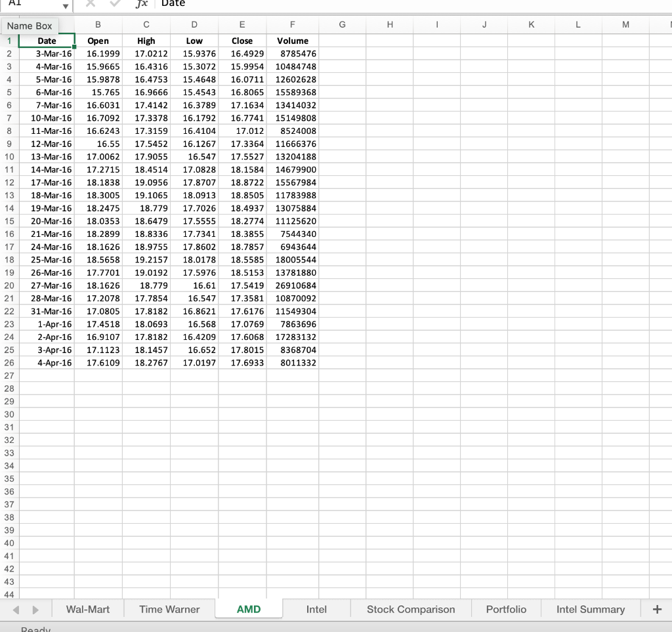This screenshot has height=632, width=672.
Task: Click the next sheet navigation arrow
Action: tap(36, 609)
